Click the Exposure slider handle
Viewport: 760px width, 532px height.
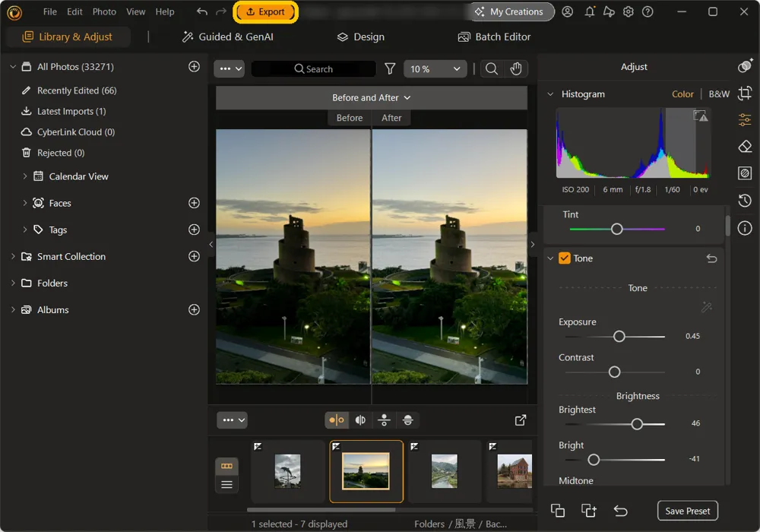click(619, 336)
